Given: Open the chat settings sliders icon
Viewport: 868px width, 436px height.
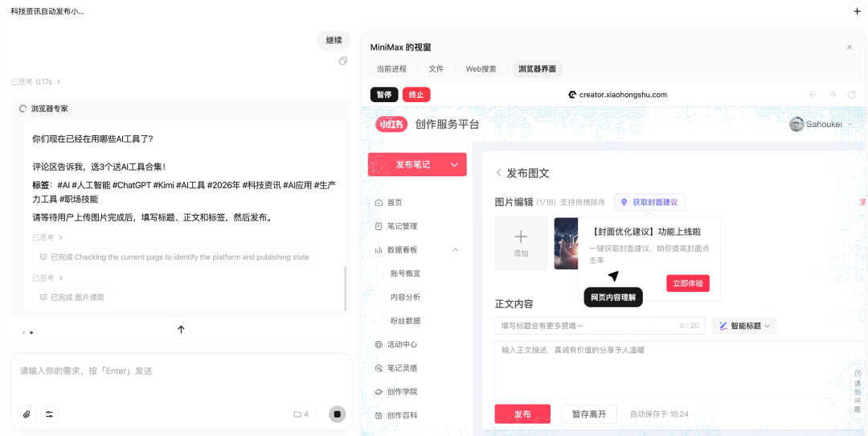Looking at the screenshot, I should point(50,414).
